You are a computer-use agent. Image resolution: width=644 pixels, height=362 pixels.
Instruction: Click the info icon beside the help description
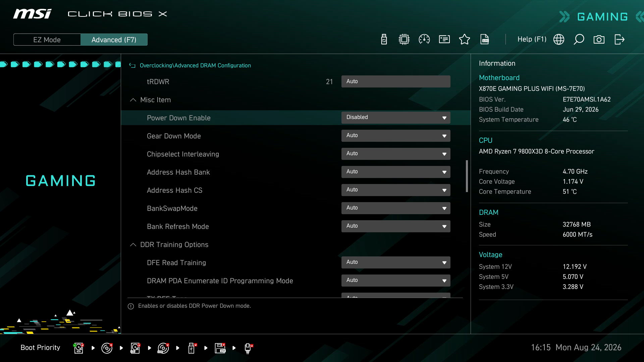point(131,306)
